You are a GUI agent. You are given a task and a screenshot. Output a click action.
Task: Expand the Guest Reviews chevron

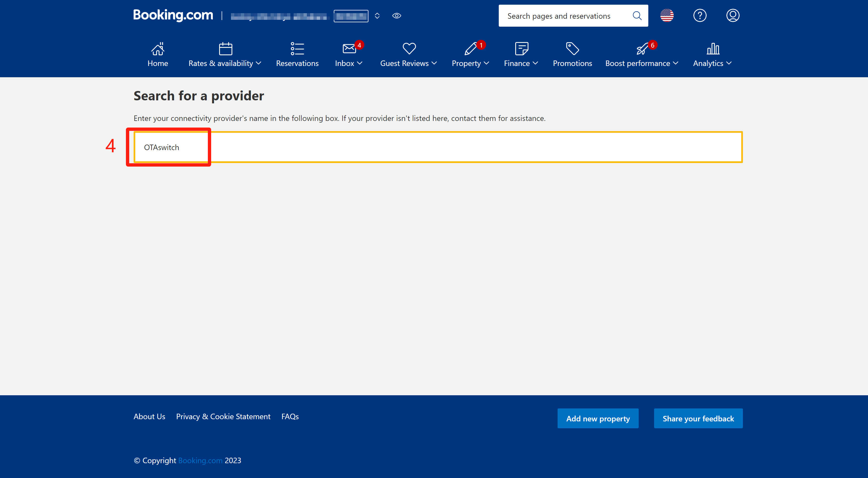pyautogui.click(x=434, y=63)
